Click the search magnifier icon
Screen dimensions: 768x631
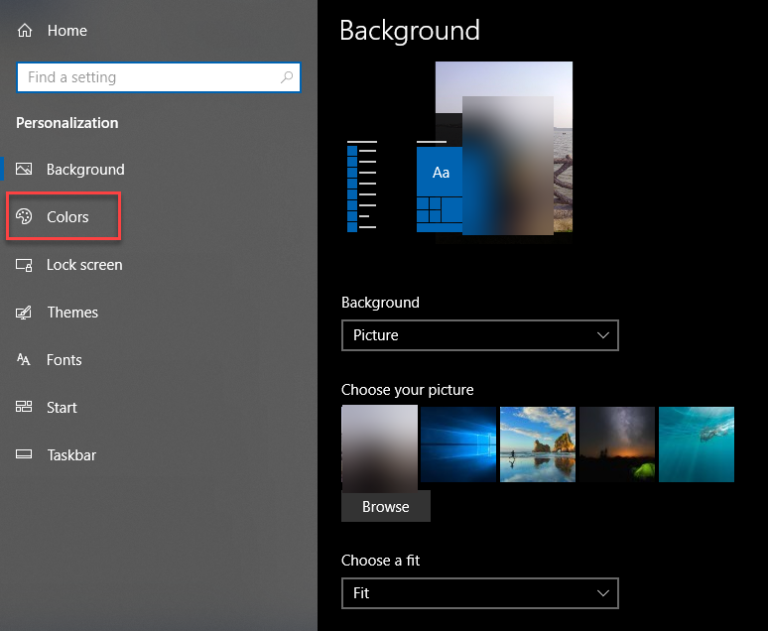[287, 77]
